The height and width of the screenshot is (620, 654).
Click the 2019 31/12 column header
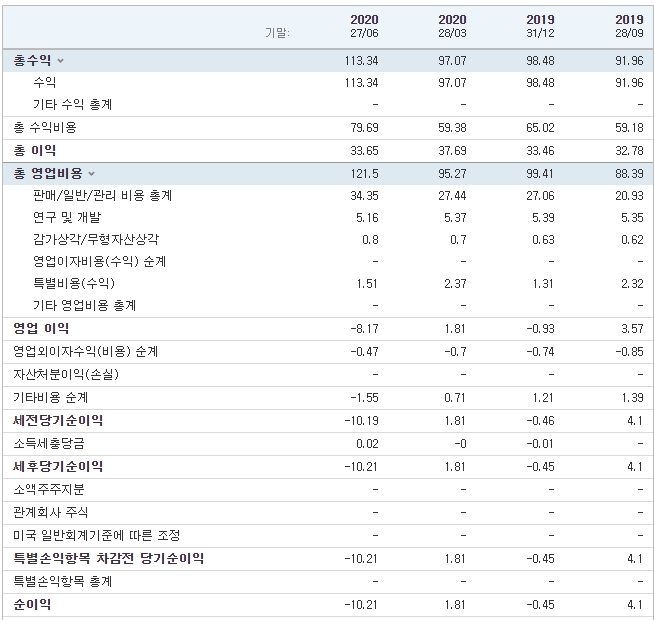coord(540,26)
